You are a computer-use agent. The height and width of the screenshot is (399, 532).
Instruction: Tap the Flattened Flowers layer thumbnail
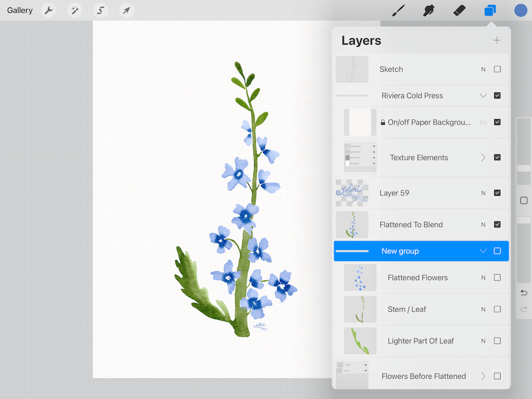point(360,277)
